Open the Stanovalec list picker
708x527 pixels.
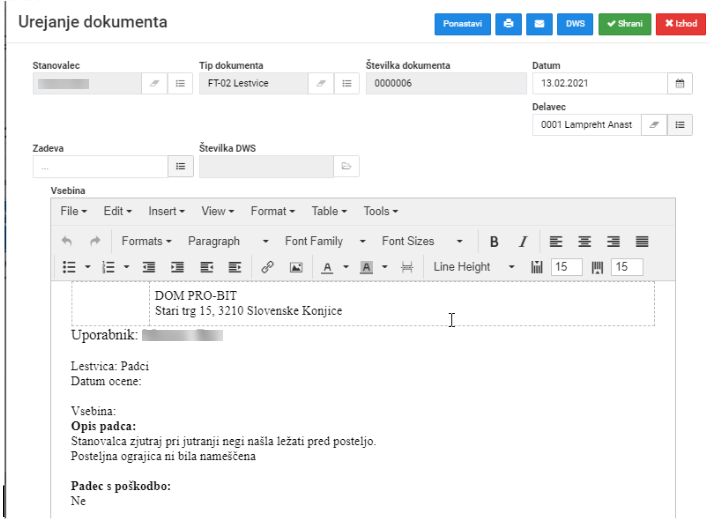[x=180, y=84]
